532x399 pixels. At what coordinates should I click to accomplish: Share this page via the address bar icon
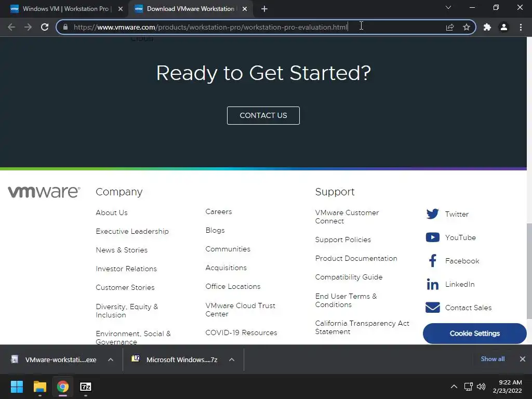[x=450, y=27]
